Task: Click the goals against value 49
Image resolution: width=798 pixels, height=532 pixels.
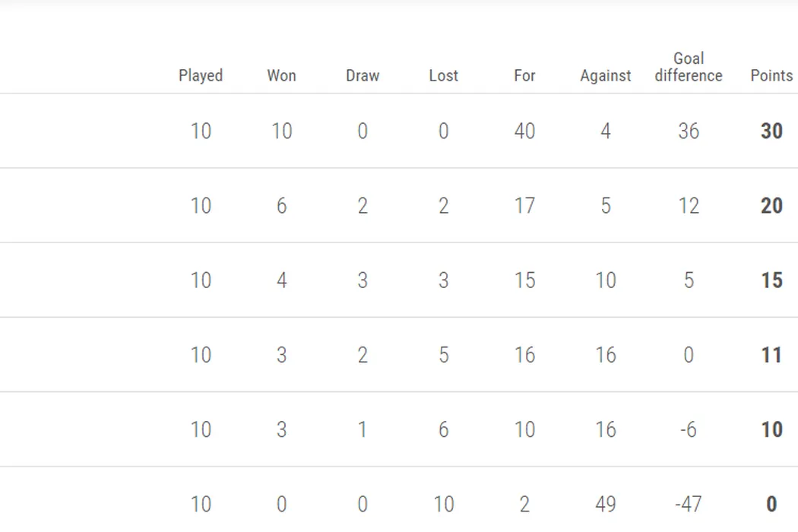Action: [x=606, y=504]
